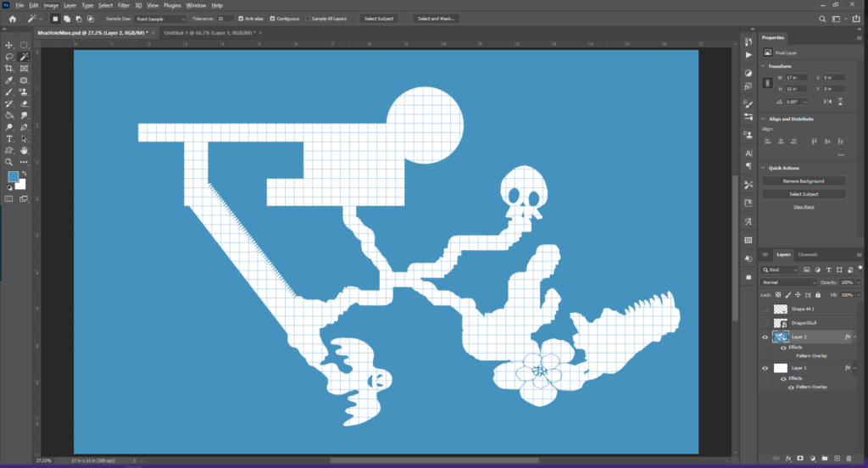The height and width of the screenshot is (468, 868).
Task: Uncheck the Anti-alias checkbox
Action: click(242, 18)
